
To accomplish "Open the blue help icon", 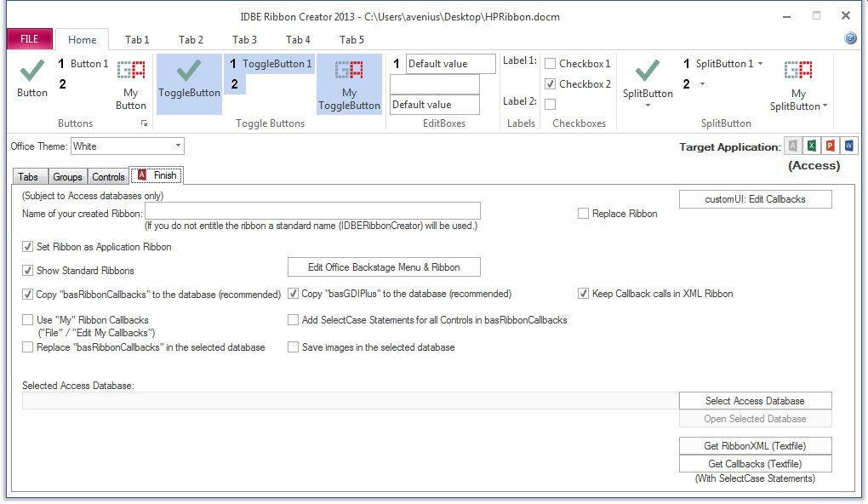I will [x=850, y=38].
